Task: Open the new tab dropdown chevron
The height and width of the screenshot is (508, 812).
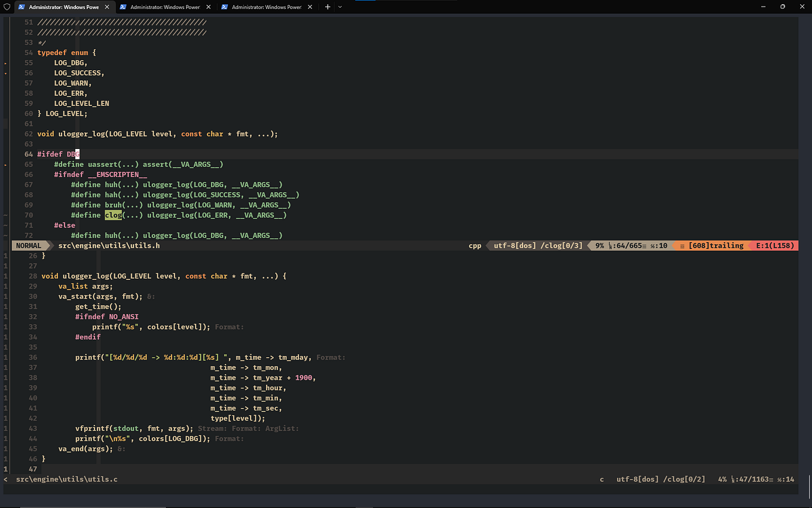Action: point(338,8)
